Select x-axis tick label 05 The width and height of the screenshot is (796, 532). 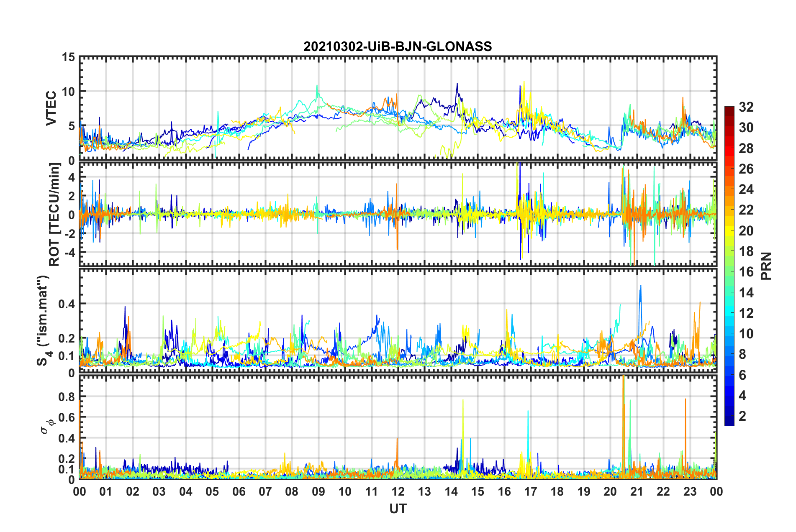[x=212, y=491]
